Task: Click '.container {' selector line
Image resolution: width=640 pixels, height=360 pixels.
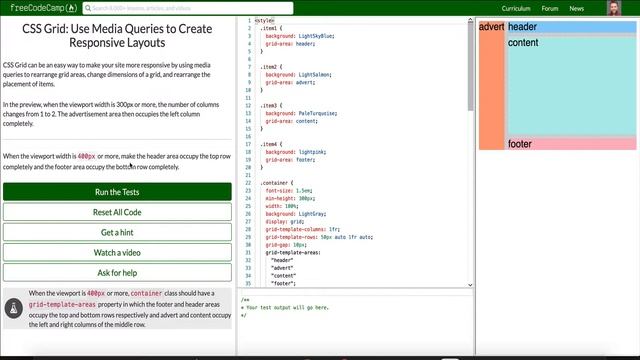Action: [x=277, y=183]
